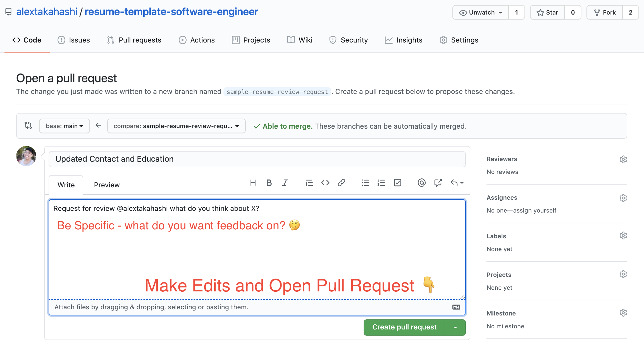
Task: Switch to the Preview tab
Action: click(107, 185)
